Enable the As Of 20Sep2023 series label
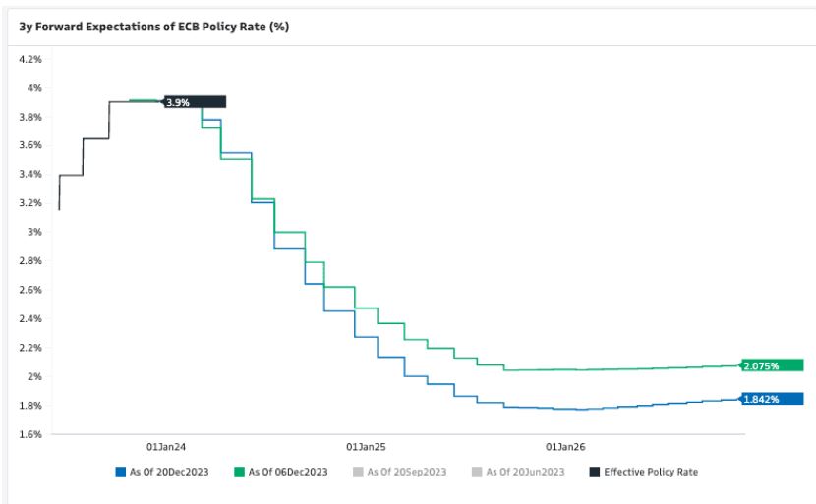The height and width of the screenshot is (504, 816). tap(406, 472)
